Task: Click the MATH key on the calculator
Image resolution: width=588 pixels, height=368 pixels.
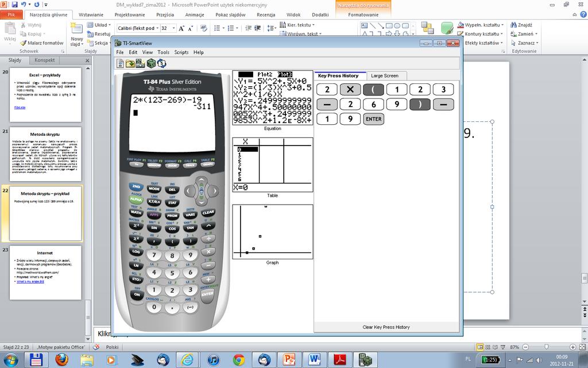Action: [136, 212]
